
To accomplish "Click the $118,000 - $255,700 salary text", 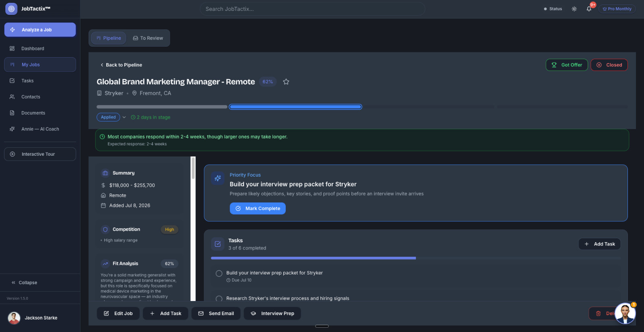I will point(132,186).
